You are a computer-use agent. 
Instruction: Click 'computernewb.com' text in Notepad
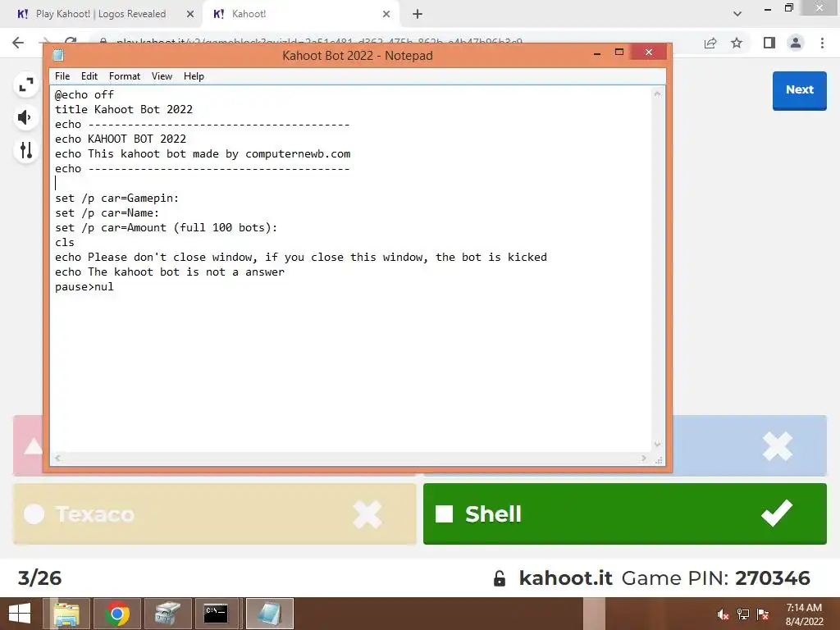298,153
